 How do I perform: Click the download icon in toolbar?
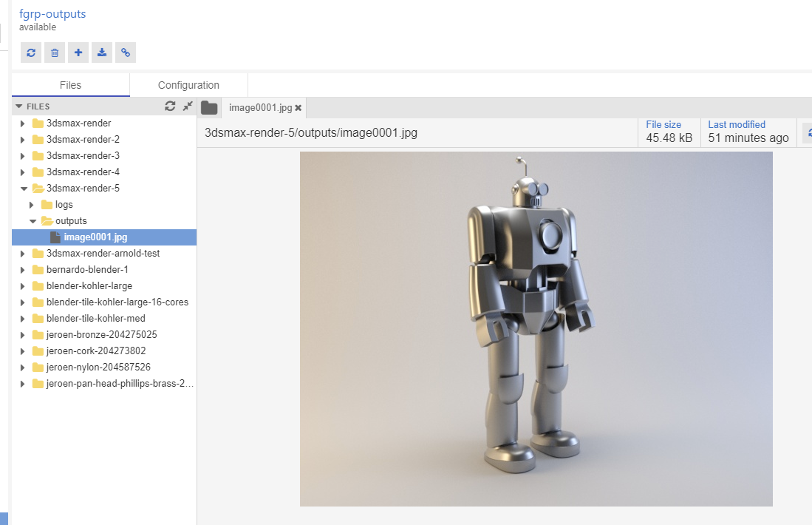coord(102,52)
